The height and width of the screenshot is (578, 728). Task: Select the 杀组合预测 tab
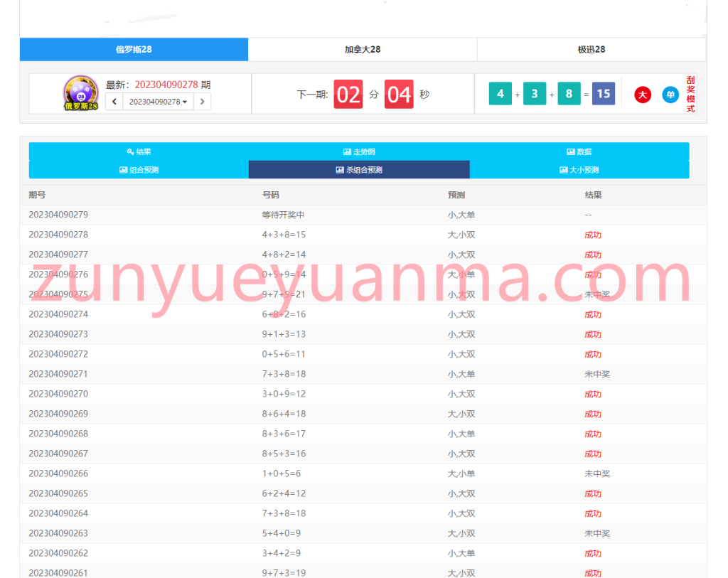[359, 170]
